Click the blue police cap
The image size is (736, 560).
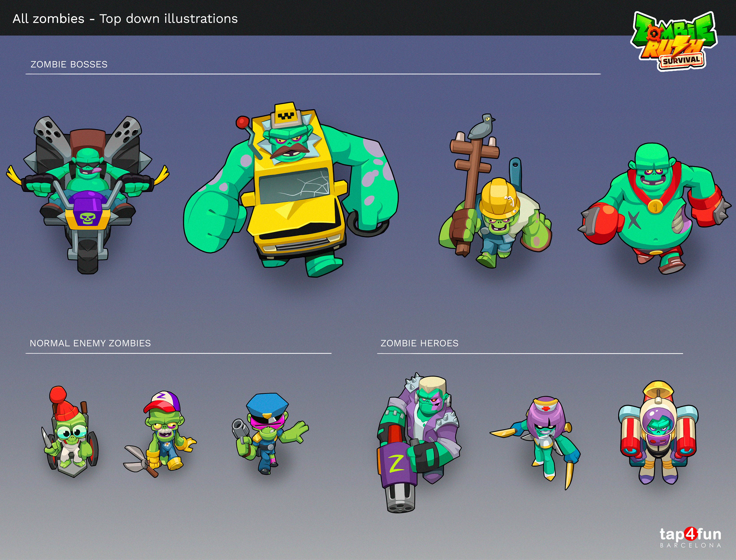click(x=267, y=406)
